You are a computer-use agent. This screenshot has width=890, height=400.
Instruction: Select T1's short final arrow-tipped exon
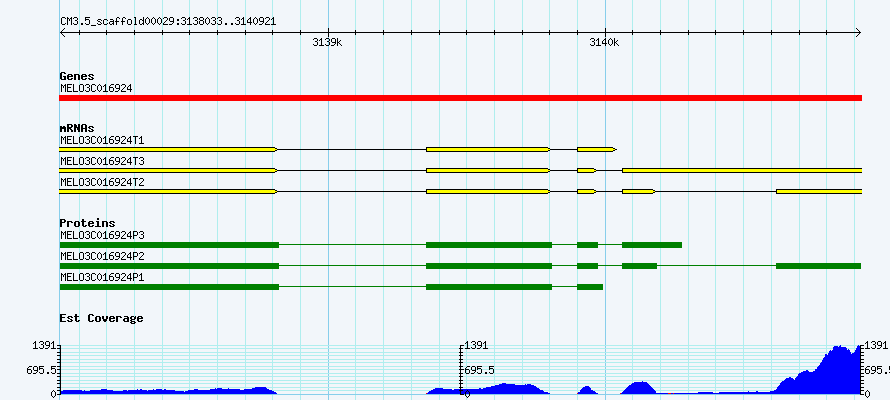[597, 149]
